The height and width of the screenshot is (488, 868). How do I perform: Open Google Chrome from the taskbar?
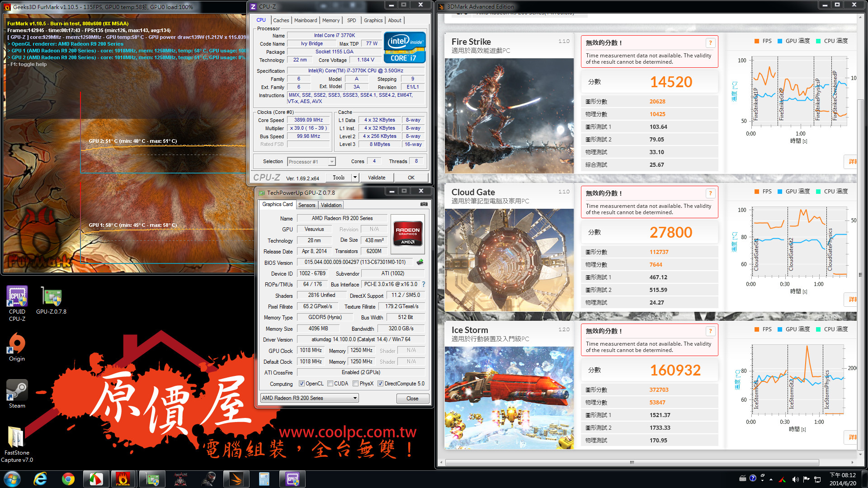coord(68,479)
